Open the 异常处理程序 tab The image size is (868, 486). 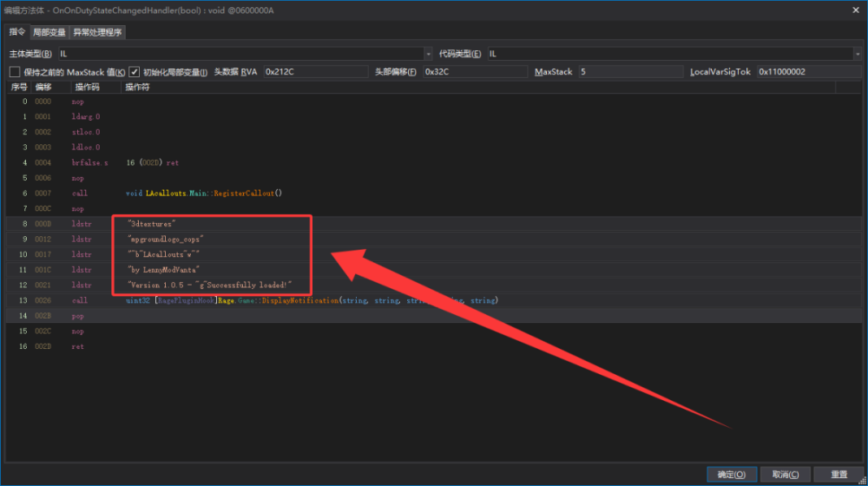click(97, 33)
